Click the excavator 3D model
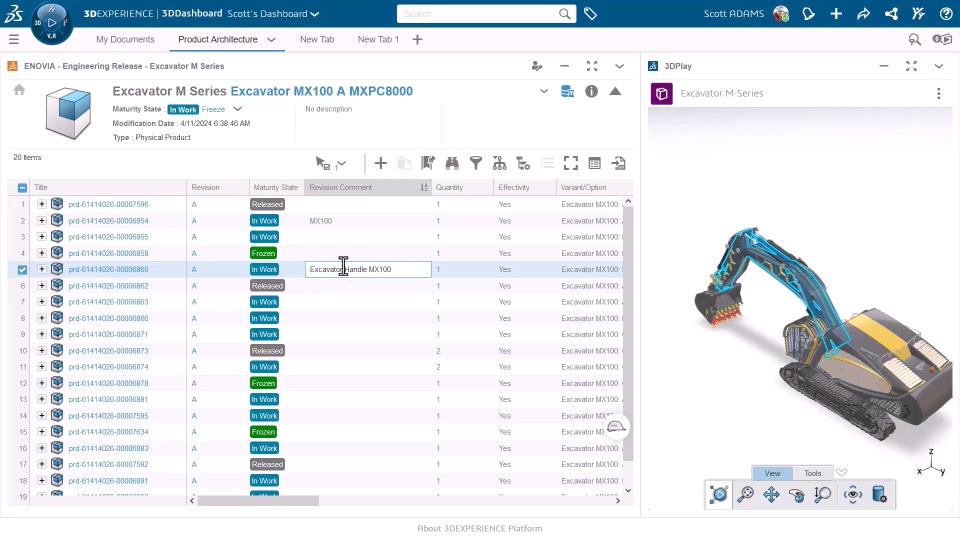Screen dimensions: 960x540 823,332
